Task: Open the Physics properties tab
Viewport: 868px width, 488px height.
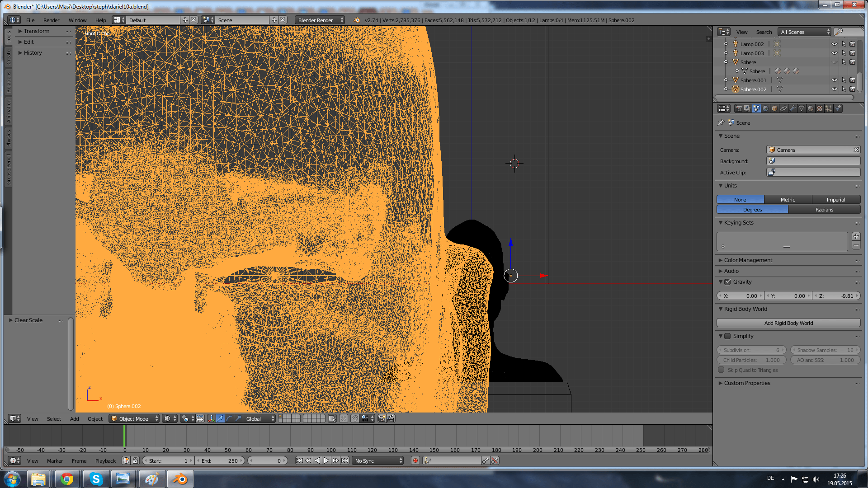Action: click(838, 108)
